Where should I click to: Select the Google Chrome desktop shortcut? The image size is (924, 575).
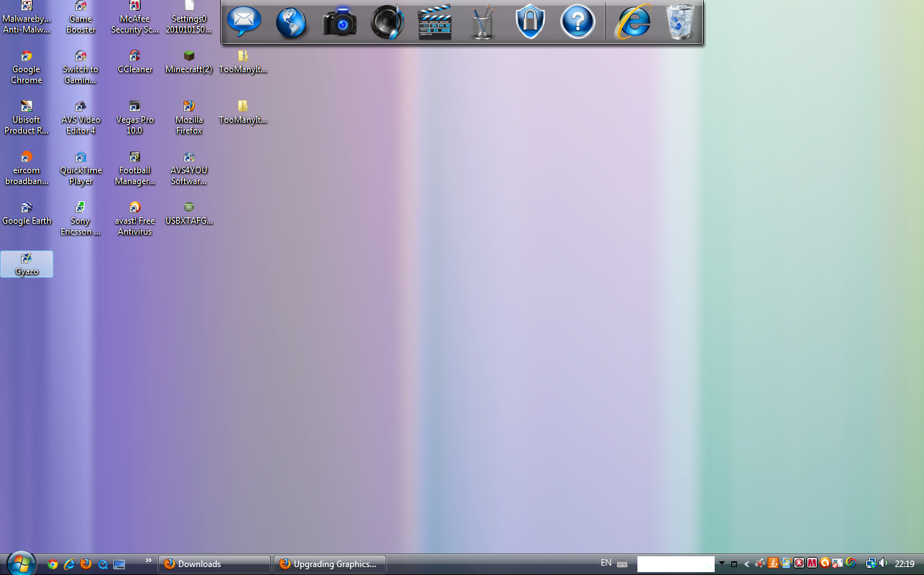point(27,68)
